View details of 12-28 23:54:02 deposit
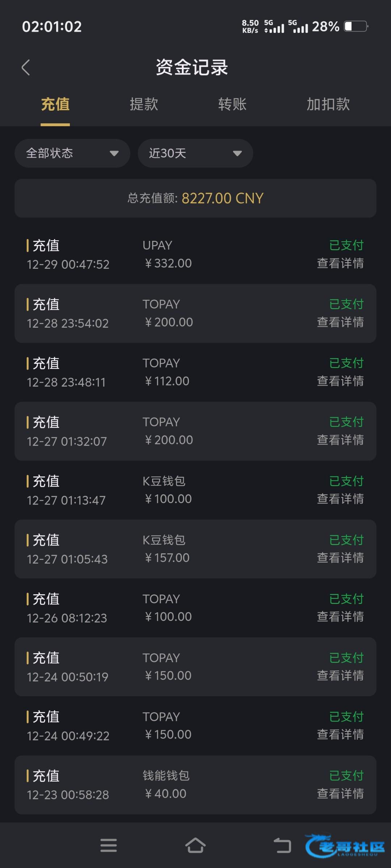 click(340, 322)
